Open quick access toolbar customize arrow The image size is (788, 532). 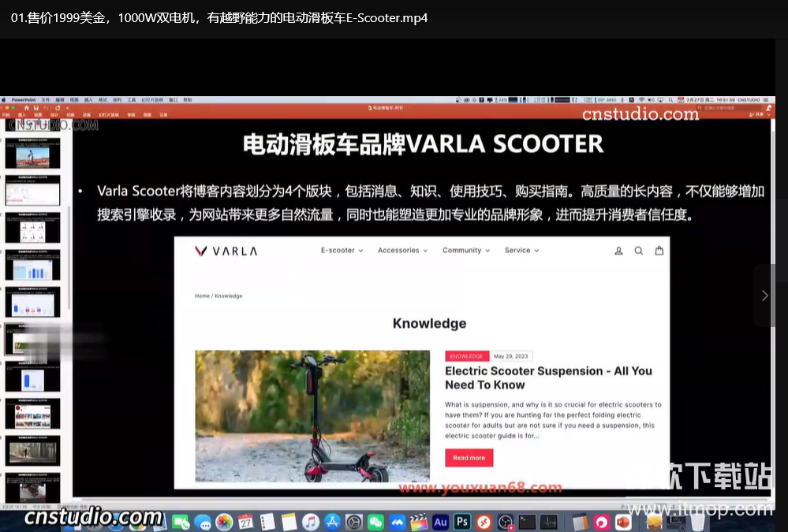pos(67,108)
